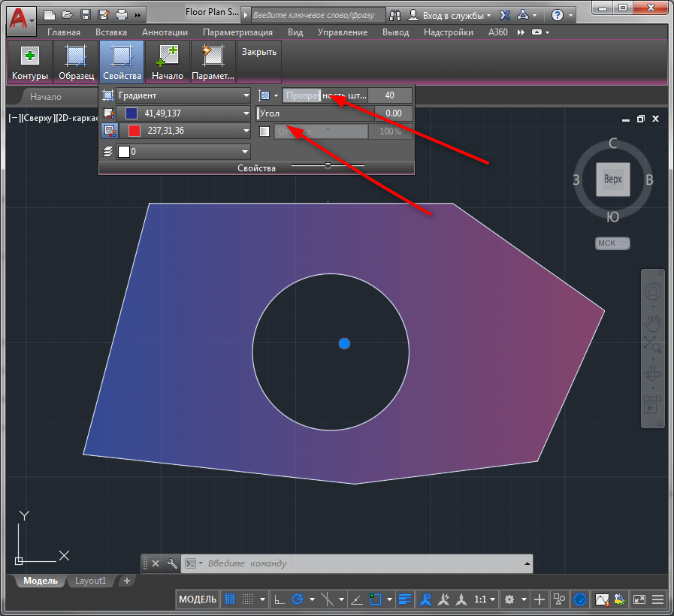Screen dimensions: 674x616
Task: Switch to the Параметризация ribbon tab
Action: click(x=237, y=32)
